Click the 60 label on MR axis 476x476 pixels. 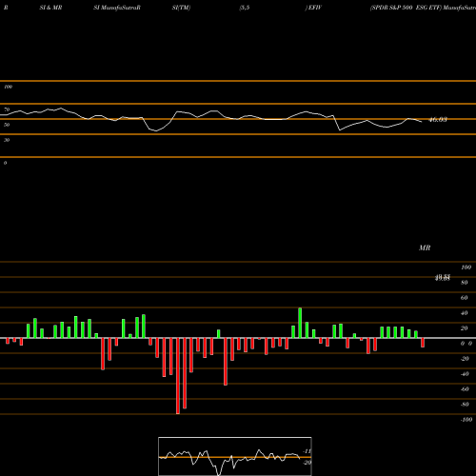tap(465, 298)
